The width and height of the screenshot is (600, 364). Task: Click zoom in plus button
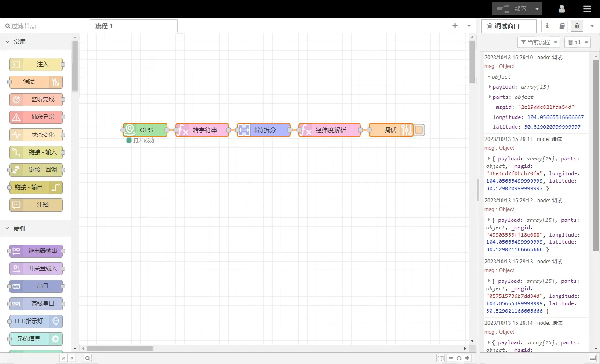[468, 358]
